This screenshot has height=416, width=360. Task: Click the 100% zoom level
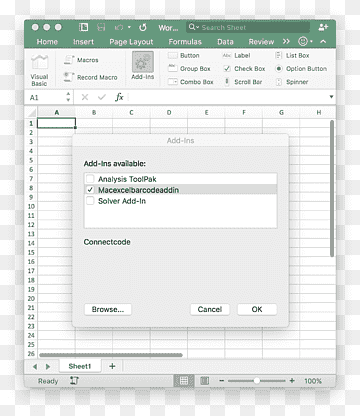tap(313, 381)
